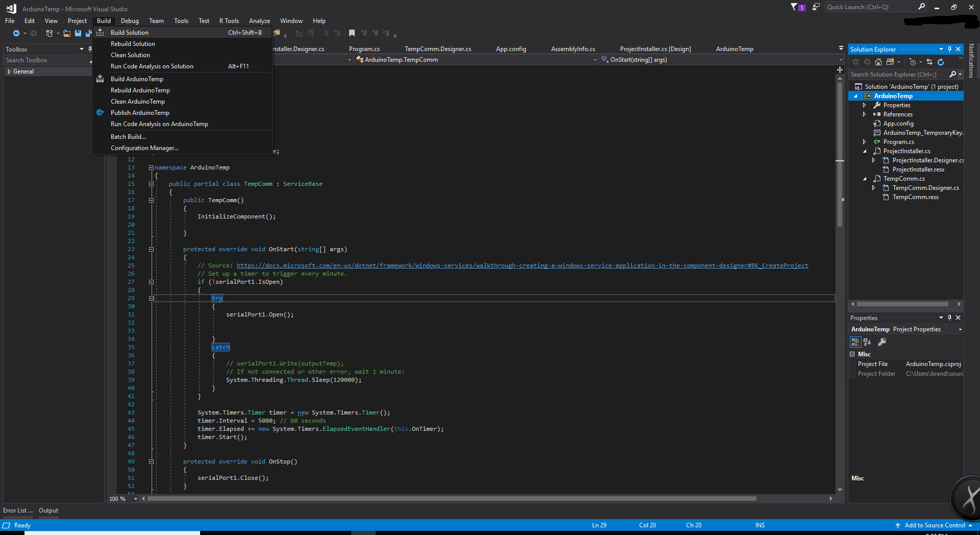Collapse the ProjectInstaller.cs node
Screen dimensions: 980x535
click(x=865, y=151)
